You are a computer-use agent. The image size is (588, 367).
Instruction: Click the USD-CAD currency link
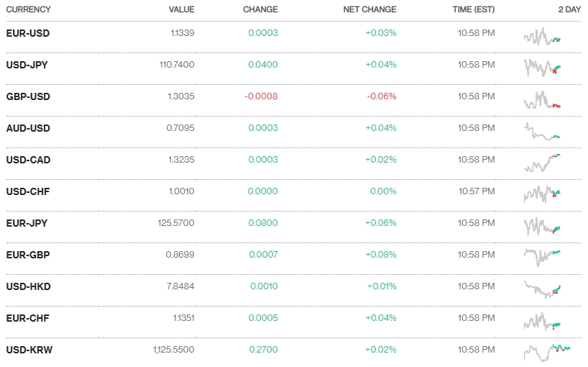pos(28,160)
